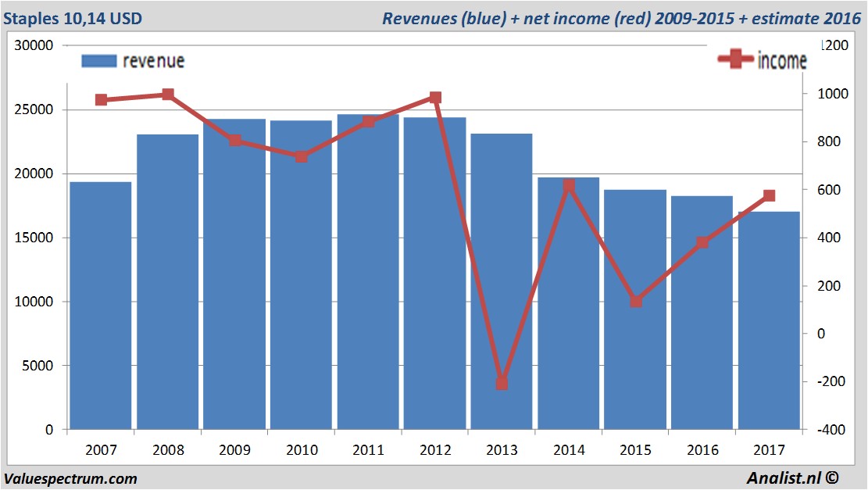Viewport: 868px width, 490px height.
Task: Select the 2011 revenue bar
Action: [x=368, y=272]
